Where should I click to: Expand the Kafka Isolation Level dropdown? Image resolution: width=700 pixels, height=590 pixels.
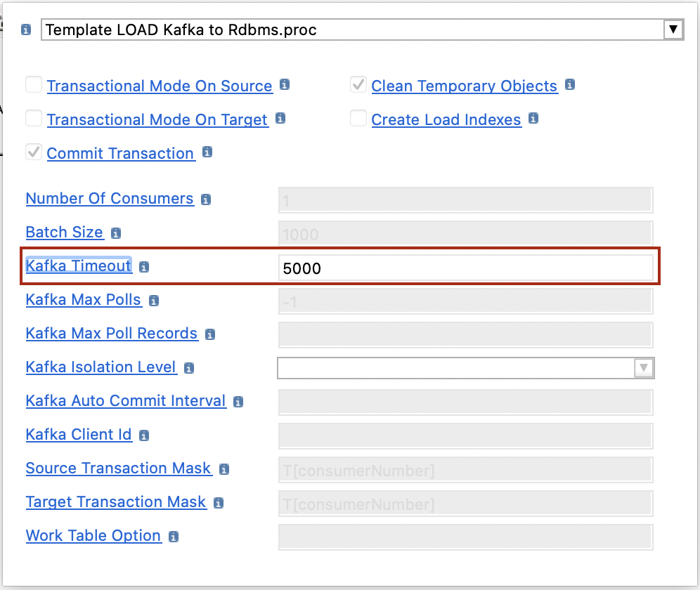coord(644,367)
